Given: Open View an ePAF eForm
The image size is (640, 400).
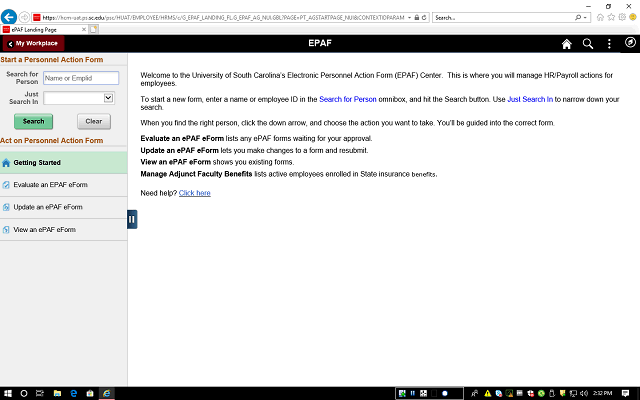Looking at the screenshot, I should (x=64, y=230).
